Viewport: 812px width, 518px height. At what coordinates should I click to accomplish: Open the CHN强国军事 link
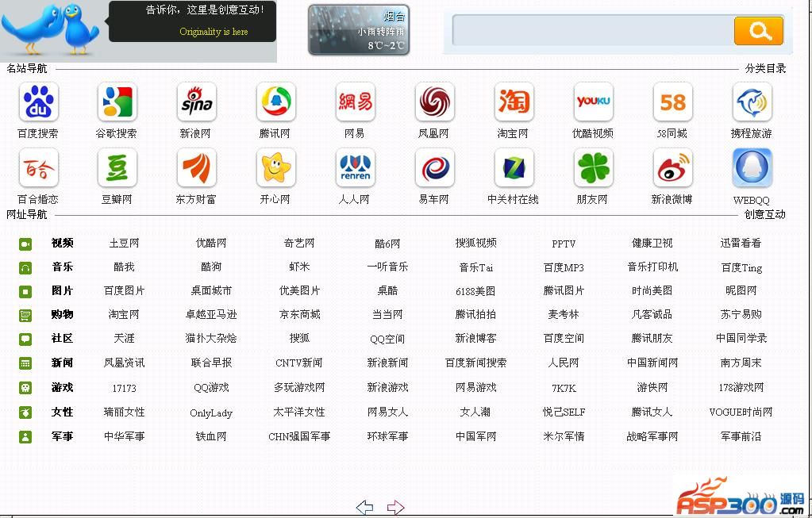[x=300, y=436]
